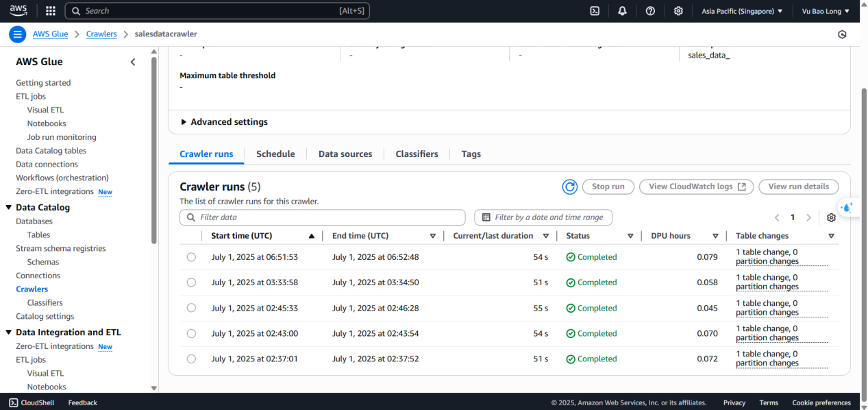The width and height of the screenshot is (868, 410).
Task: Sort by Current/last duration column
Action: 545,236
